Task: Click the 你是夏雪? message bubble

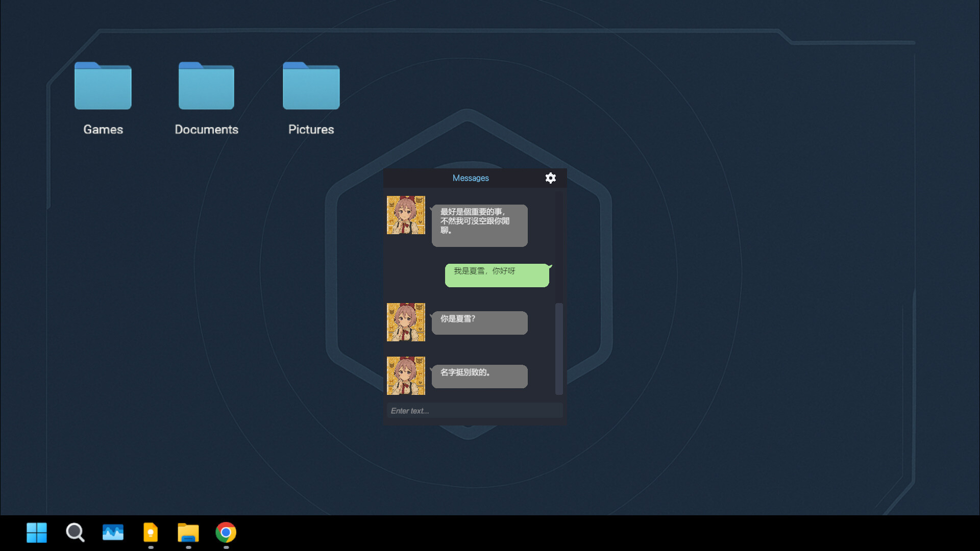Action: click(479, 322)
